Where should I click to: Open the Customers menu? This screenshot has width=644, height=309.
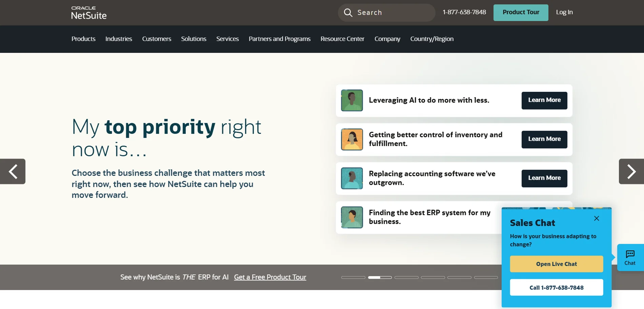[x=157, y=39]
